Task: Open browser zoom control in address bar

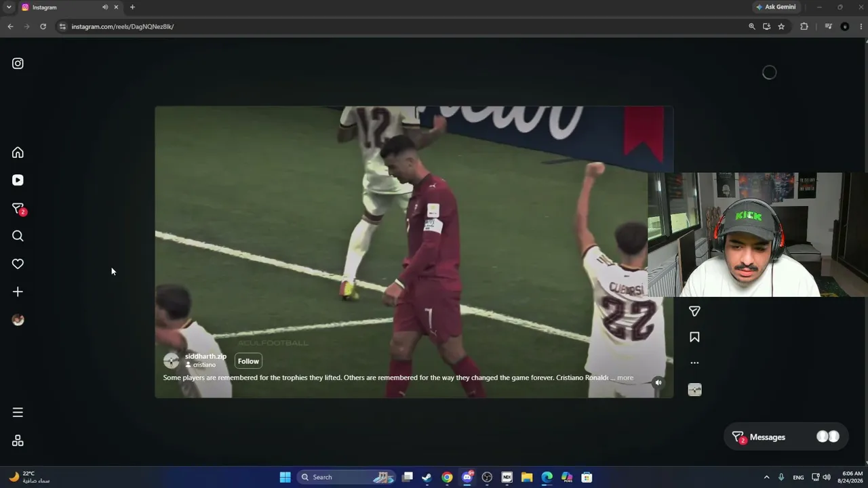Action: (751, 26)
